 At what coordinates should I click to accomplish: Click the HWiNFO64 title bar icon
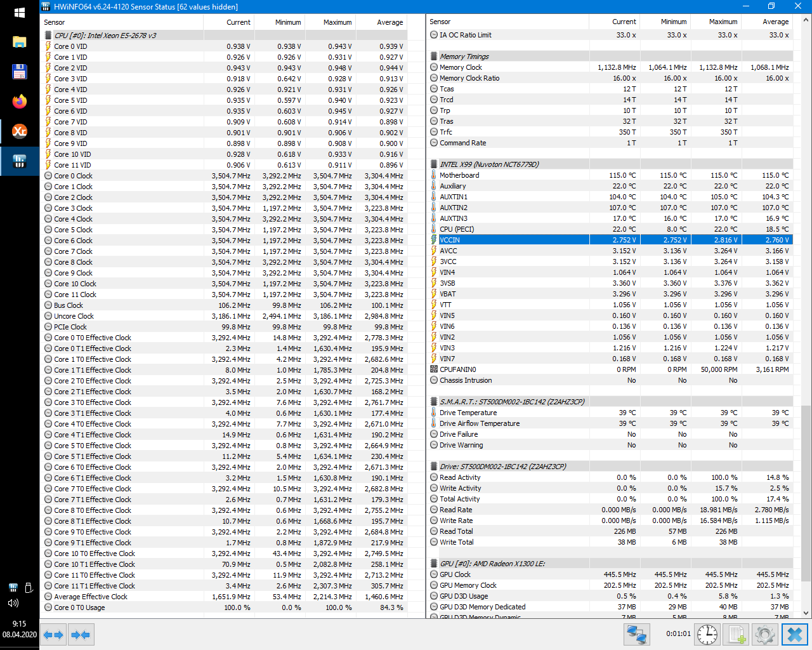click(x=46, y=6)
